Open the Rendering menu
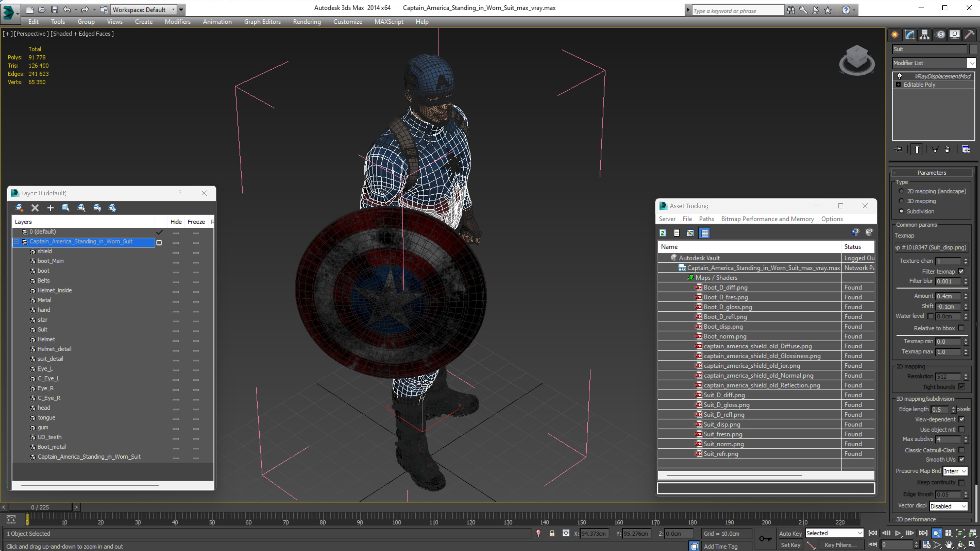Image resolution: width=980 pixels, height=551 pixels. (x=307, y=22)
